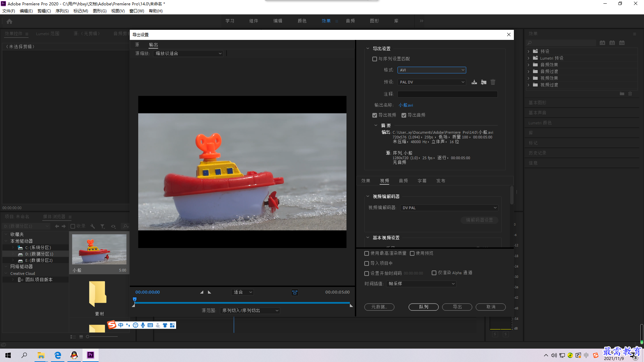
Task: Click the new custom bin folder icon
Action: pos(622,94)
